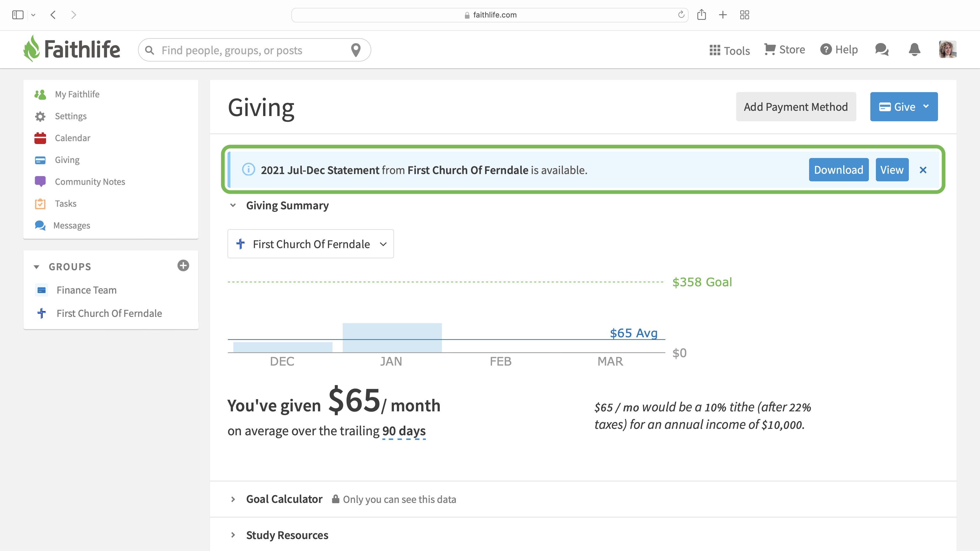Click the Giving card icon in sidebar

point(40,160)
